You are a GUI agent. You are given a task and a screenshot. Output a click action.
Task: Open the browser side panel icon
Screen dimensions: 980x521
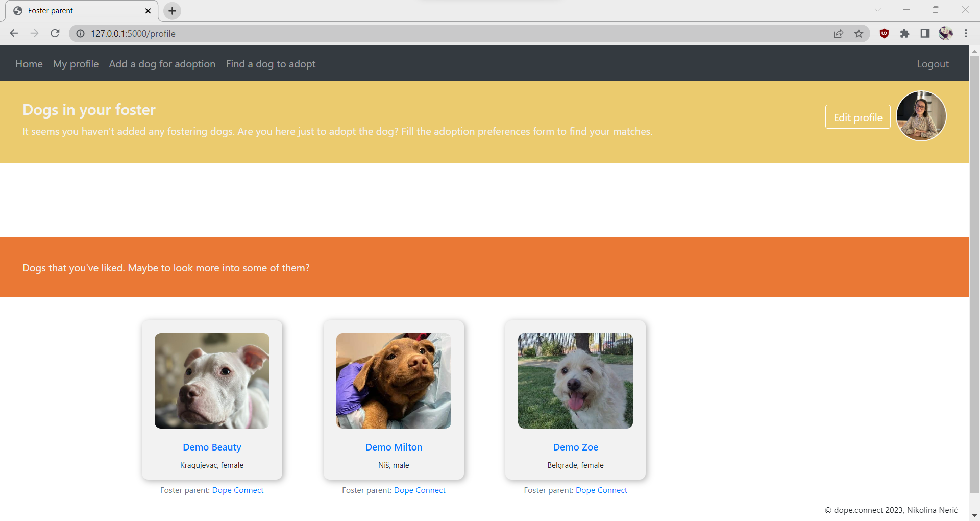click(x=925, y=33)
